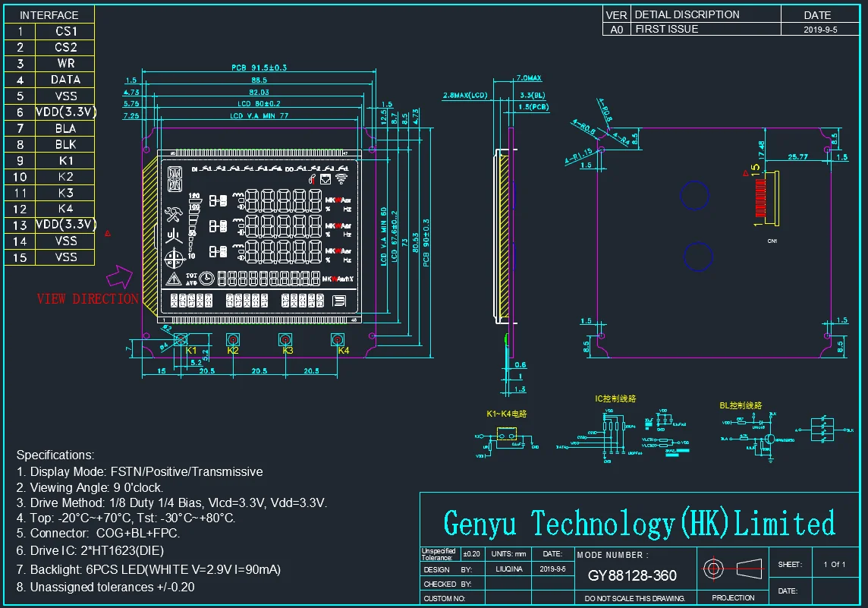Select the three-phase Y symbol on the LCD
This screenshot has width=868, height=608.
(174, 236)
